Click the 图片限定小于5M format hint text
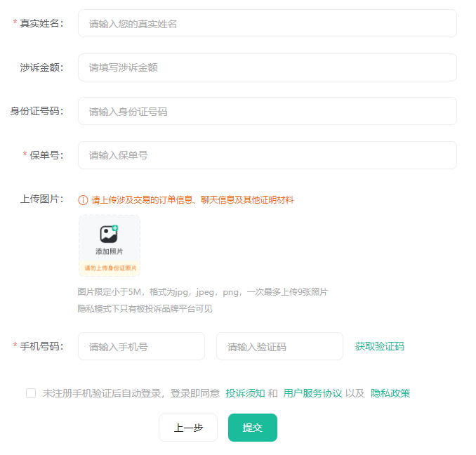 coord(203,292)
